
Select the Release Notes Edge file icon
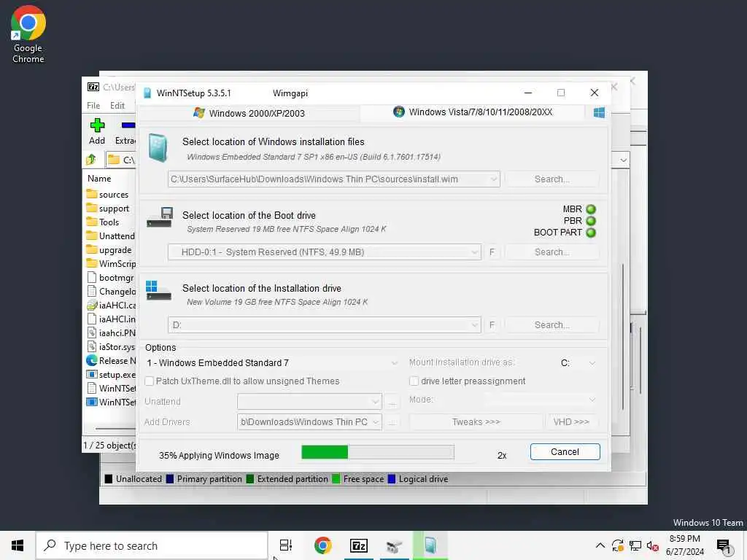tap(91, 360)
